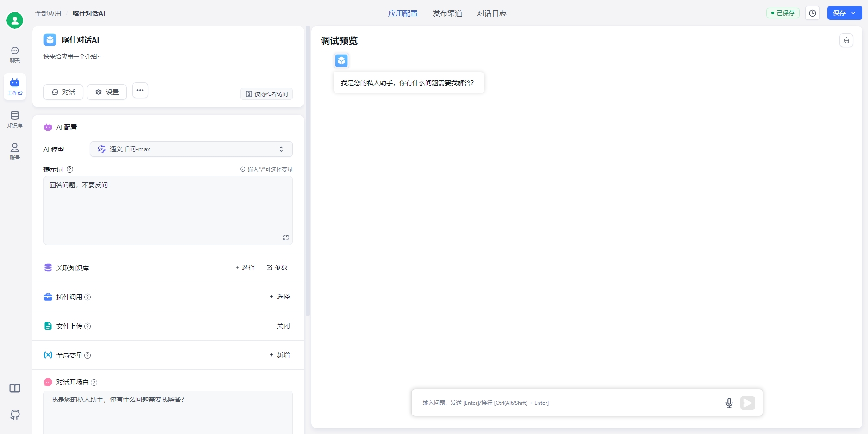The height and width of the screenshot is (434, 868).
Task: Open 工作台 in the sidebar
Action: [x=15, y=87]
